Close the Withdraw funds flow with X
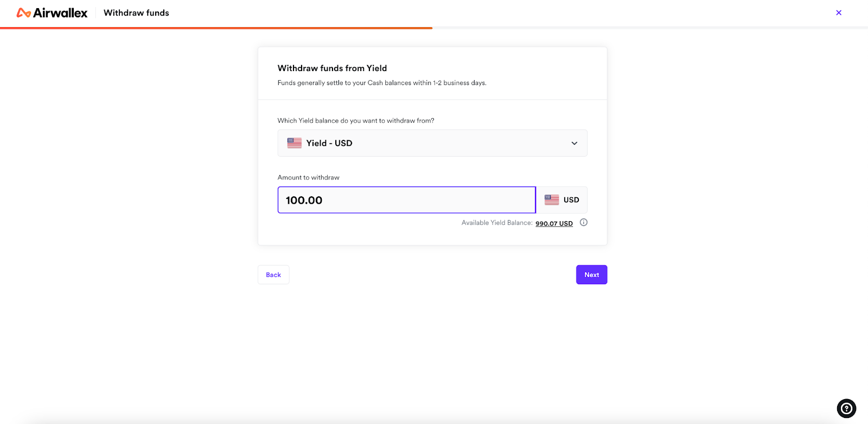This screenshot has height=424, width=868. (x=839, y=12)
